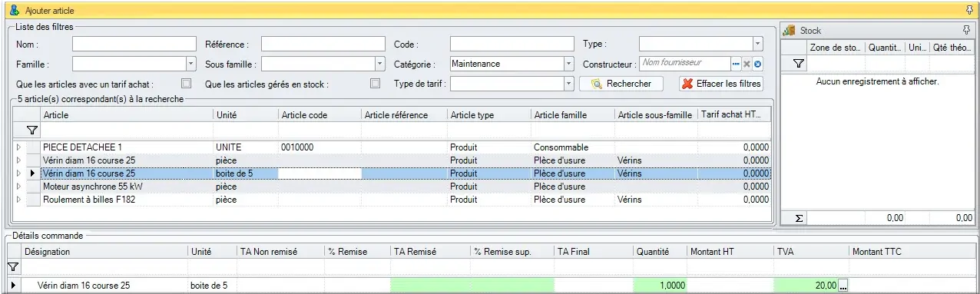Clear the Constructeur supplier field
The width and height of the screenshot is (980, 294).
pos(746,64)
